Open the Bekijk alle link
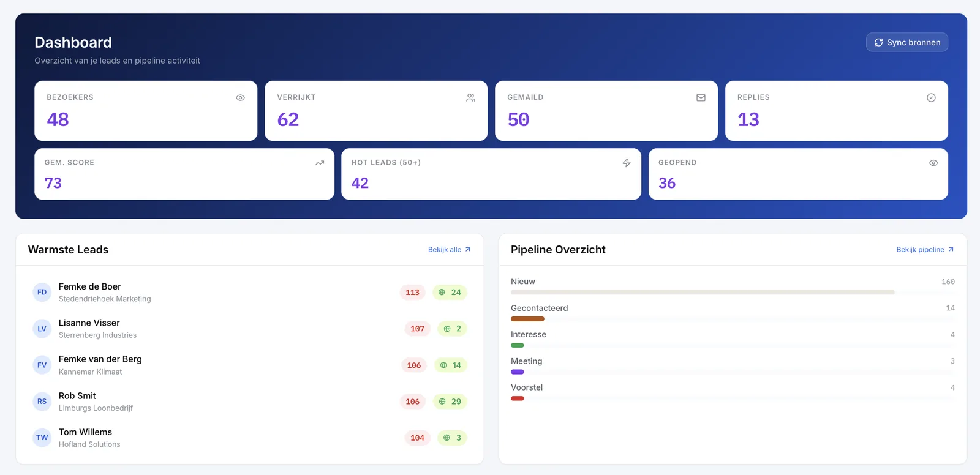980x475 pixels. click(x=449, y=250)
